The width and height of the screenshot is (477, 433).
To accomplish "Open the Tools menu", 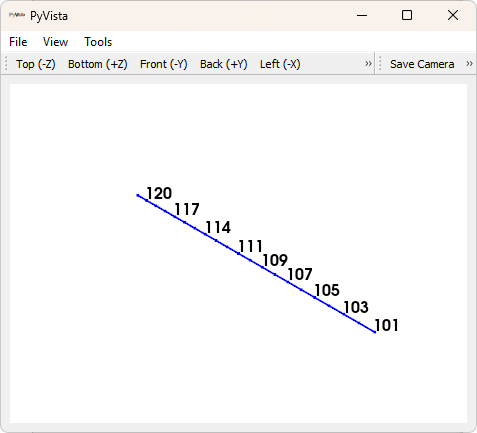I will click(98, 42).
